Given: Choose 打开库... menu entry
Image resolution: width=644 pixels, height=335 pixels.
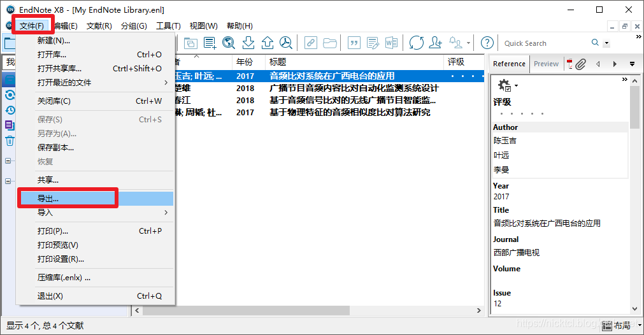Looking at the screenshot, I should click(96, 55).
